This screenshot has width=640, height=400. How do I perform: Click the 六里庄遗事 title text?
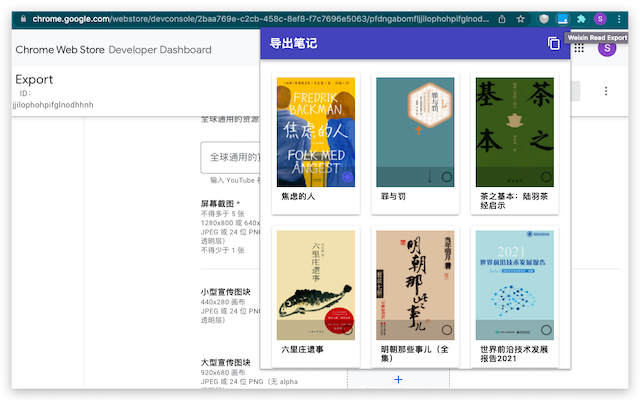pos(302,349)
